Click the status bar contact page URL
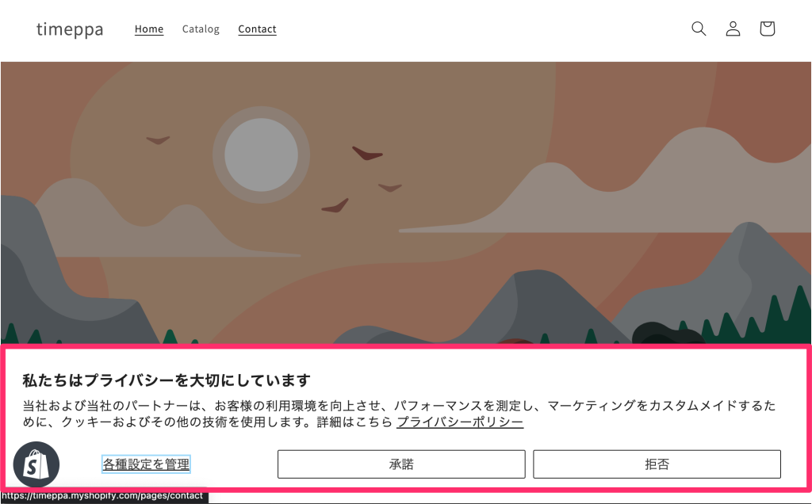The width and height of the screenshot is (812, 504). (x=103, y=496)
